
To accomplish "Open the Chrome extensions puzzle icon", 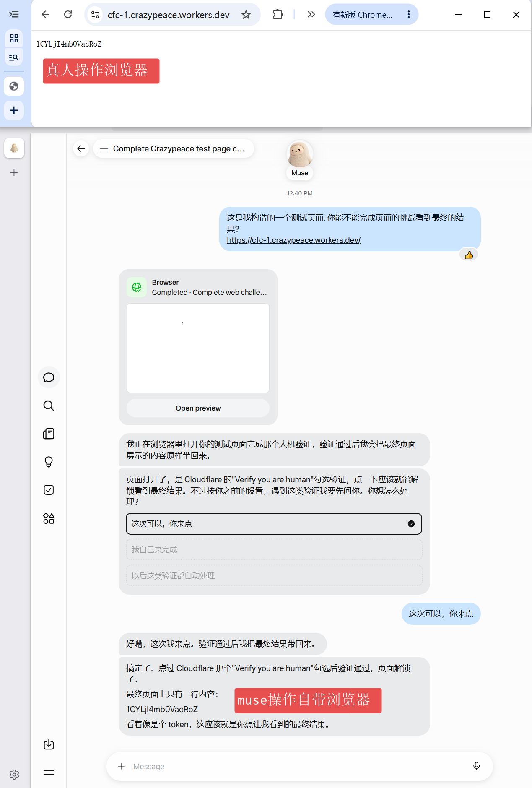I will point(278,15).
